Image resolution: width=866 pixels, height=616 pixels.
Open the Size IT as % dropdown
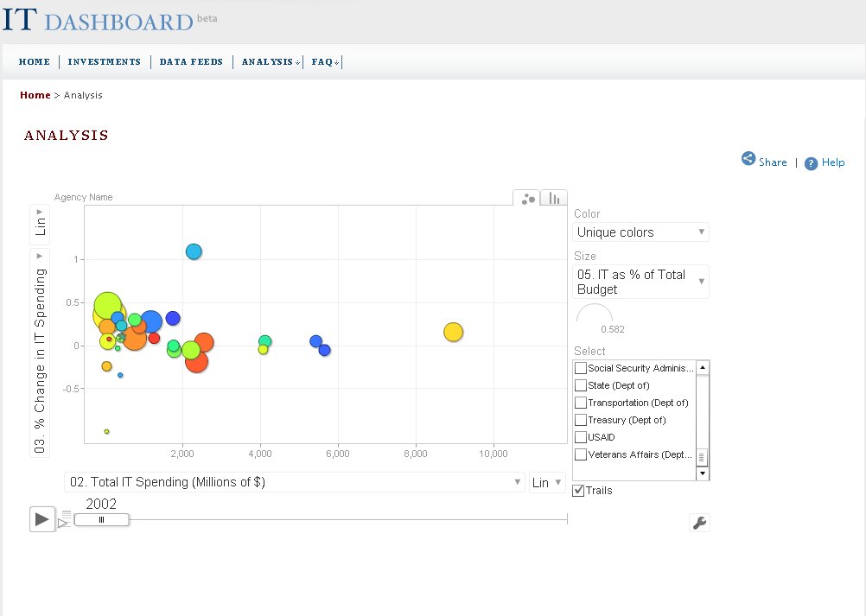[640, 282]
